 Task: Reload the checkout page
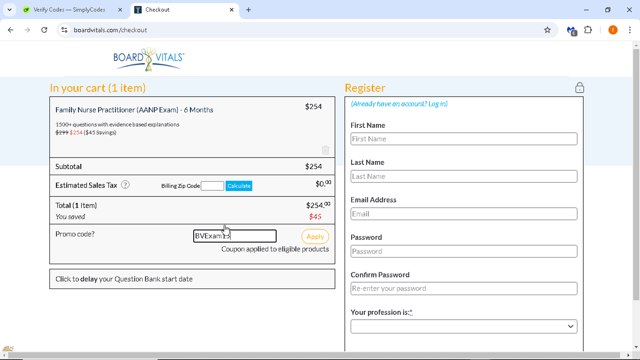pyautogui.click(x=44, y=30)
